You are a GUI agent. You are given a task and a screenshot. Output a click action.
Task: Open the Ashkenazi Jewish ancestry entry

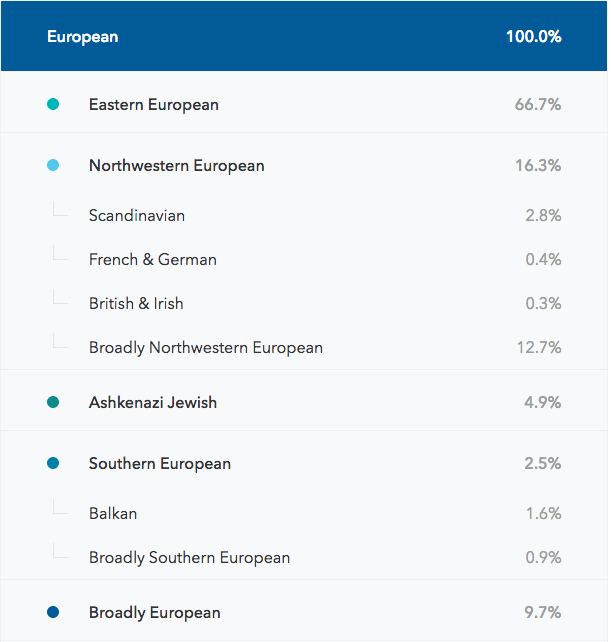pos(304,400)
